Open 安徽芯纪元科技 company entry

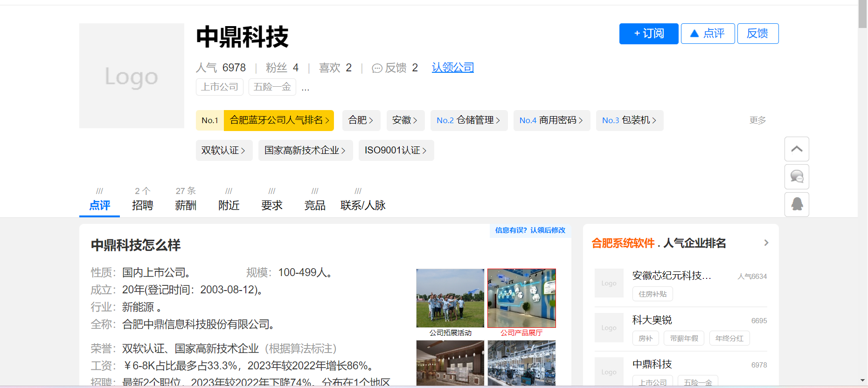pos(672,276)
